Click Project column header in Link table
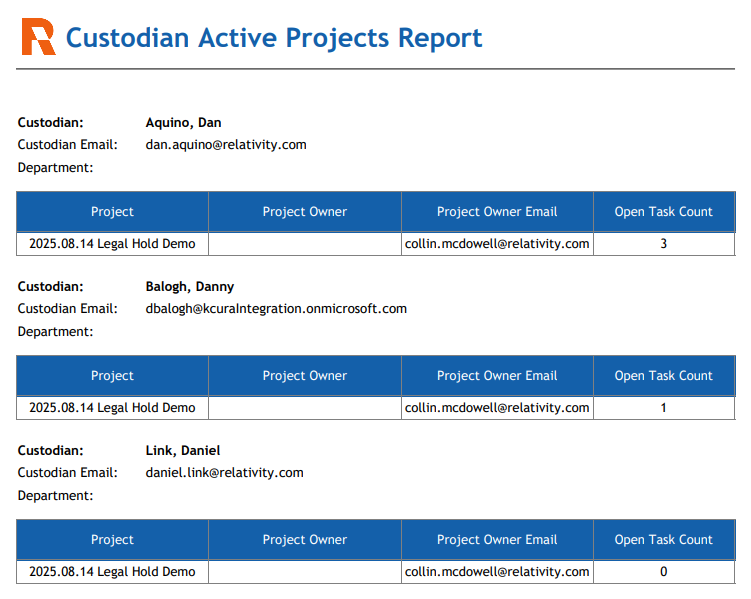 pyautogui.click(x=113, y=540)
